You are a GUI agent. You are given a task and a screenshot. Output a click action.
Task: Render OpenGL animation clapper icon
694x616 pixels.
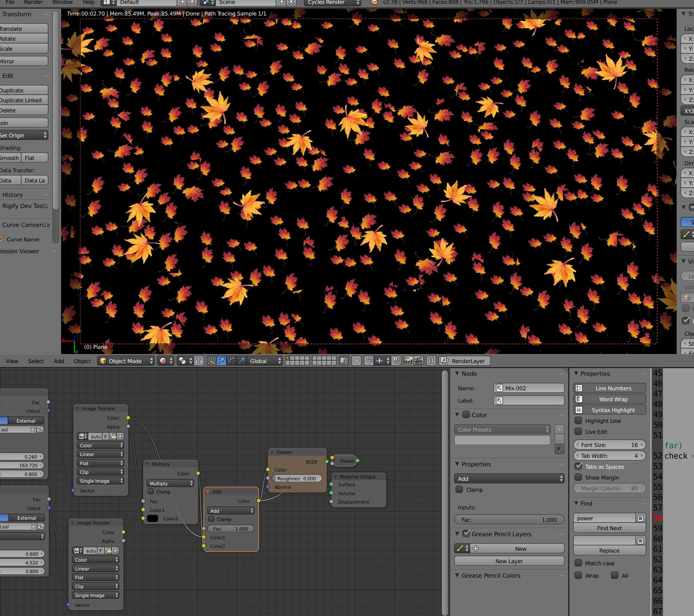click(419, 361)
